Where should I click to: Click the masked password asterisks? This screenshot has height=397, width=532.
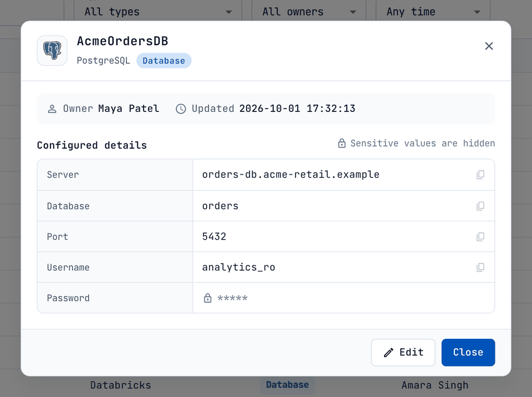[x=232, y=298]
